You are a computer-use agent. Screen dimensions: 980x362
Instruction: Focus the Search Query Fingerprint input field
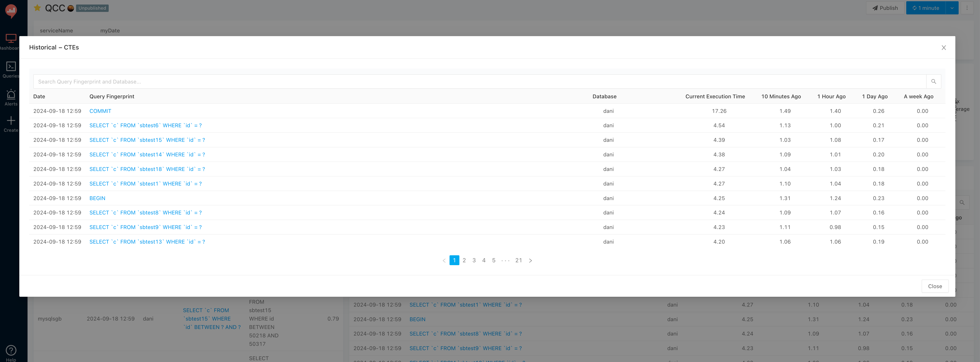coord(479,81)
